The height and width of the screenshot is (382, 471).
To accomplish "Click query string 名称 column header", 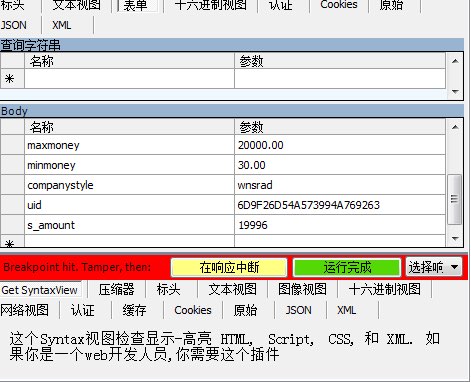I will click(129, 61).
